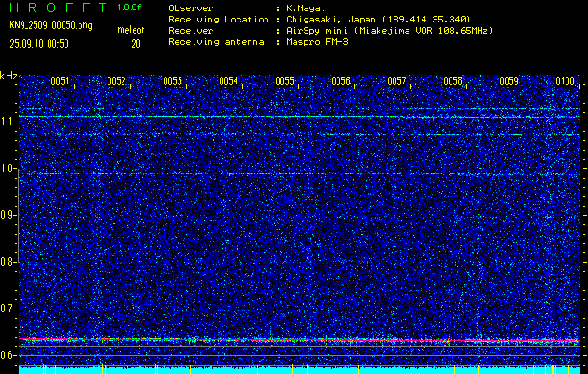Click the 0051 time marker

tap(61, 81)
